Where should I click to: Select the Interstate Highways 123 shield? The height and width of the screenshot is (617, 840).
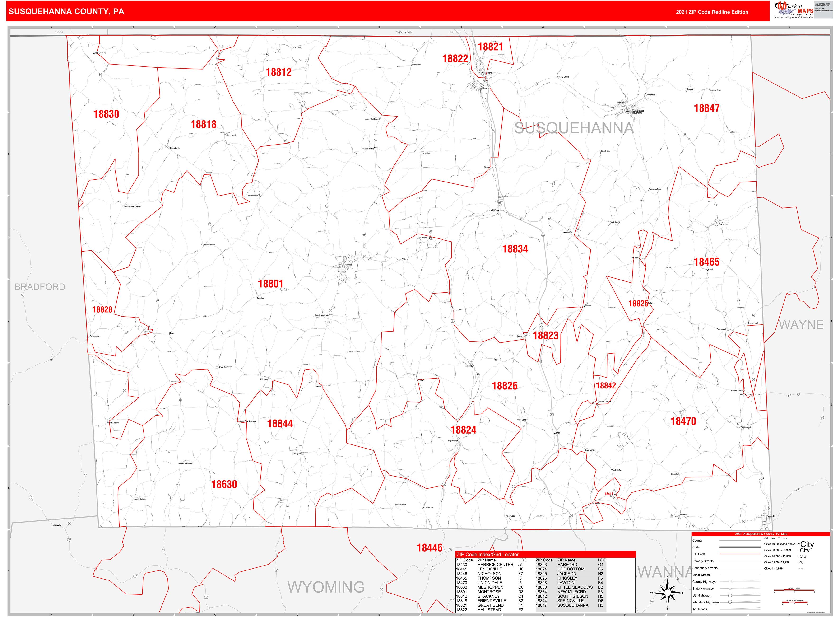[730, 603]
